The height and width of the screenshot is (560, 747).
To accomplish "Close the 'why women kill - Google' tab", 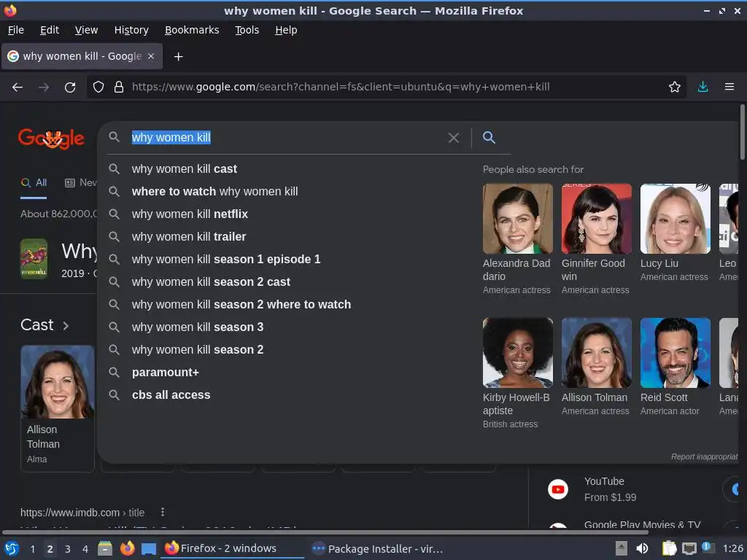I will point(151,56).
